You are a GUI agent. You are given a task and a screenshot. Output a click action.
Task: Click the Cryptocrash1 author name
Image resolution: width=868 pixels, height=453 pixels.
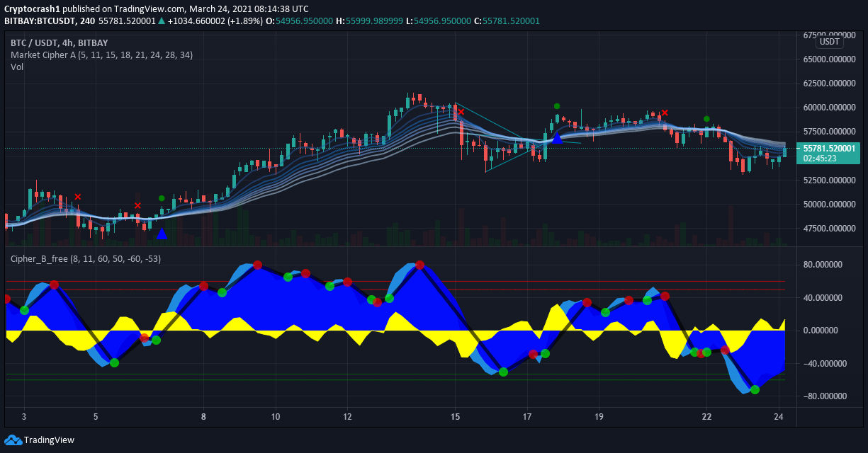coord(30,9)
